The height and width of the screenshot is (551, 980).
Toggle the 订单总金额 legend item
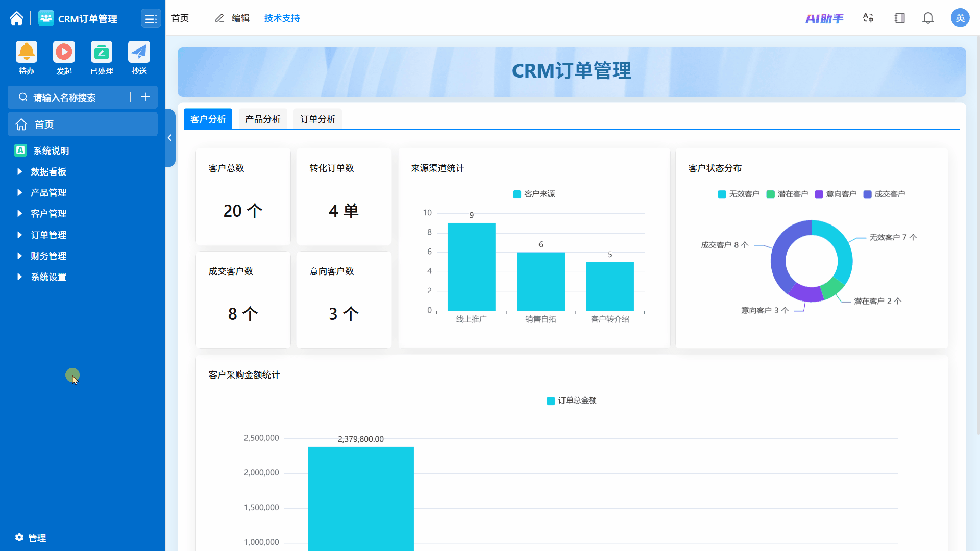tap(572, 400)
